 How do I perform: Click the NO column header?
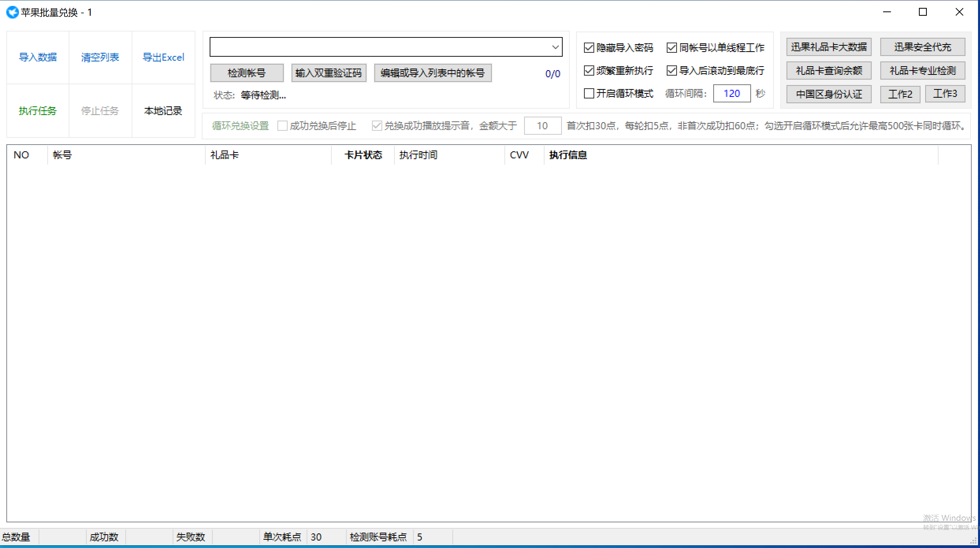pyautogui.click(x=27, y=155)
